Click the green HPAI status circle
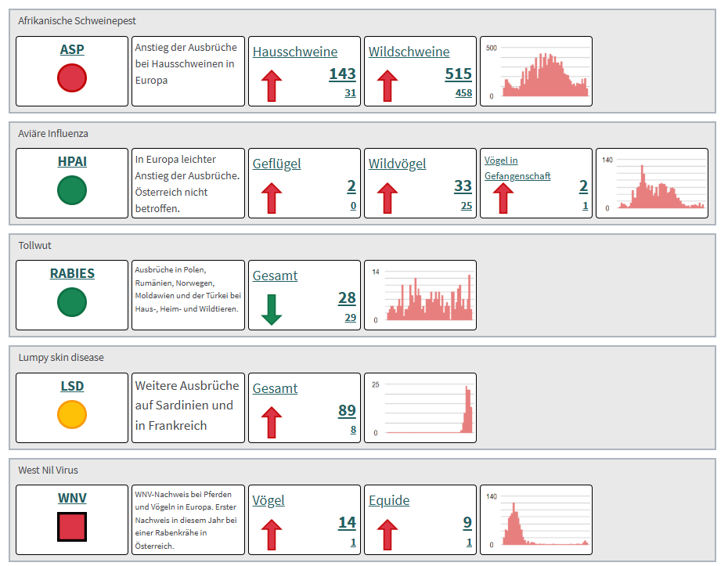 tap(72, 190)
